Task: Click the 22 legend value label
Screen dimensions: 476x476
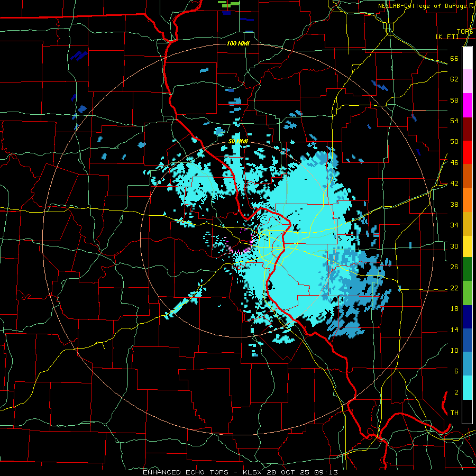Action: coord(454,288)
